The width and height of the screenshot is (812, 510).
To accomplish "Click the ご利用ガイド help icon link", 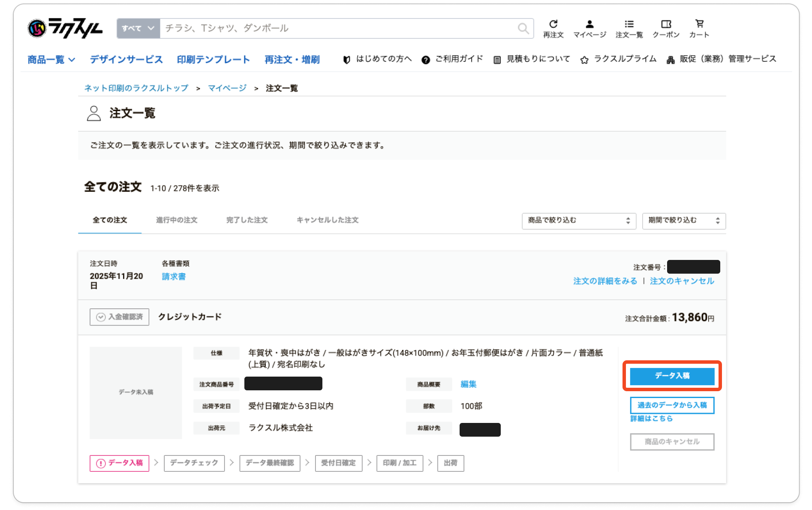I will pos(452,59).
